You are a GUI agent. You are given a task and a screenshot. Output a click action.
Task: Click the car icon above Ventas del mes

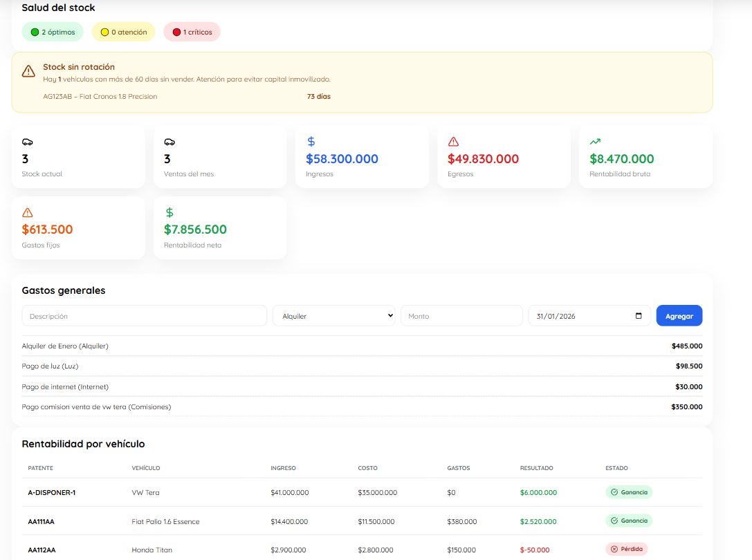click(169, 141)
